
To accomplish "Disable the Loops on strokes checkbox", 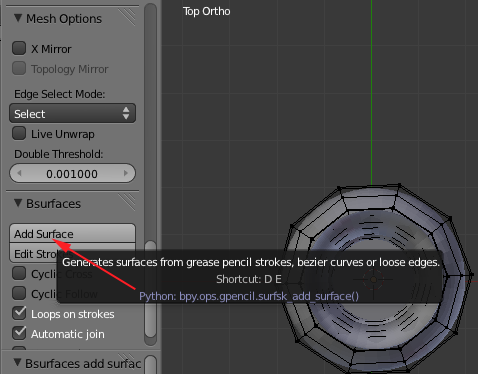I will [x=19, y=313].
